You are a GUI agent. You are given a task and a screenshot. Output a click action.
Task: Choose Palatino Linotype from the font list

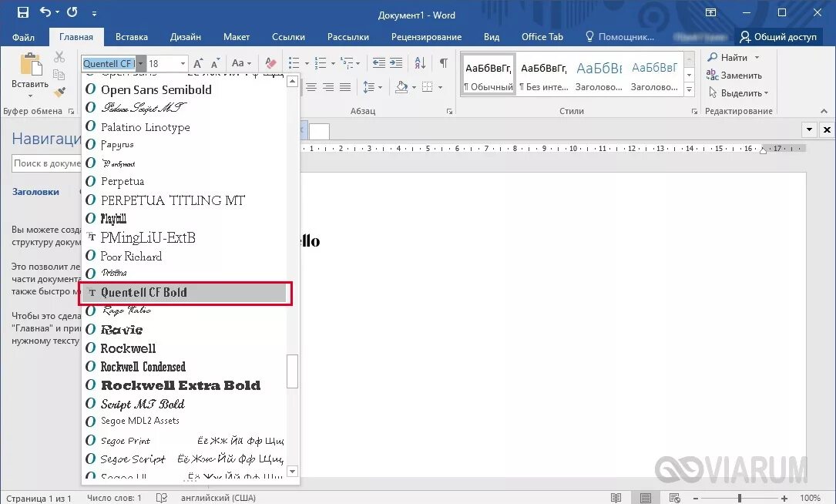(x=184, y=127)
